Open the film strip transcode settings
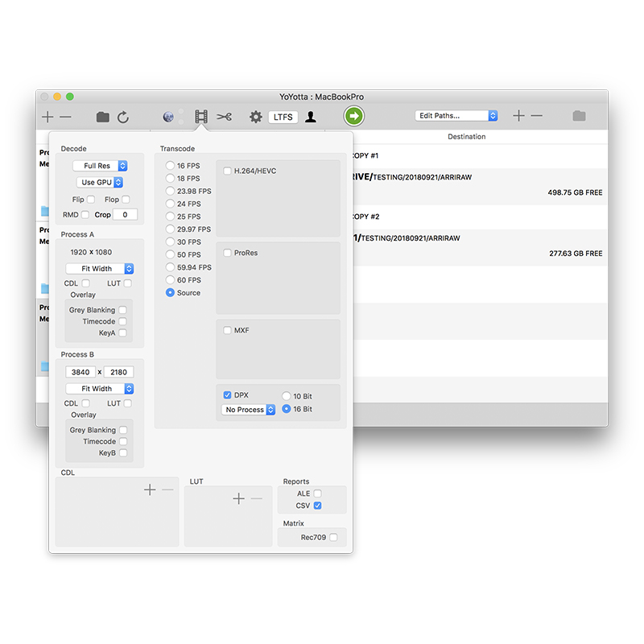Viewport: 644px width, 644px height. click(200, 117)
